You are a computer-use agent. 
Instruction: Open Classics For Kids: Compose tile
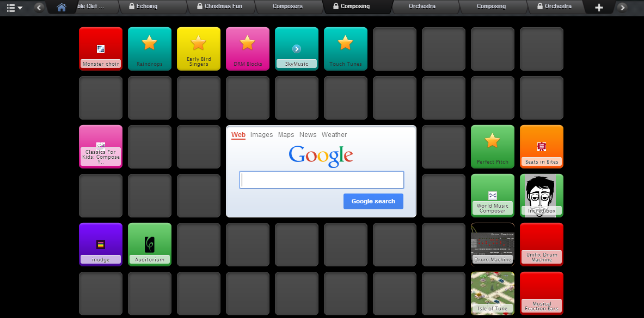pyautogui.click(x=101, y=146)
